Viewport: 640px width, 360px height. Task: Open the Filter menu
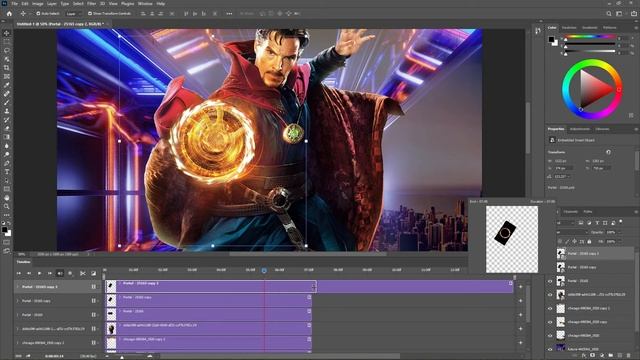(91, 4)
